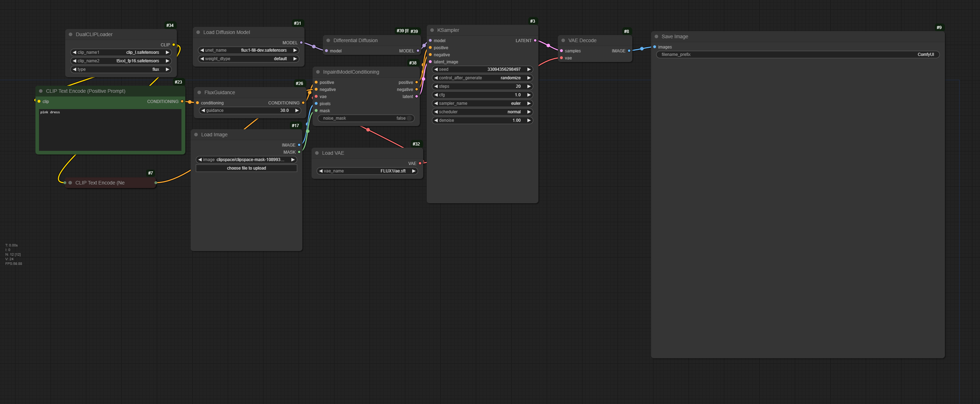This screenshot has width=980, height=404.
Task: Collapse the KSampler node via its title dot
Action: [x=432, y=30]
